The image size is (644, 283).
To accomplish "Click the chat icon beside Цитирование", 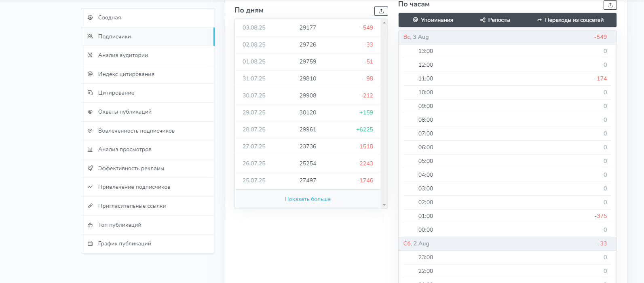I will (x=90, y=93).
